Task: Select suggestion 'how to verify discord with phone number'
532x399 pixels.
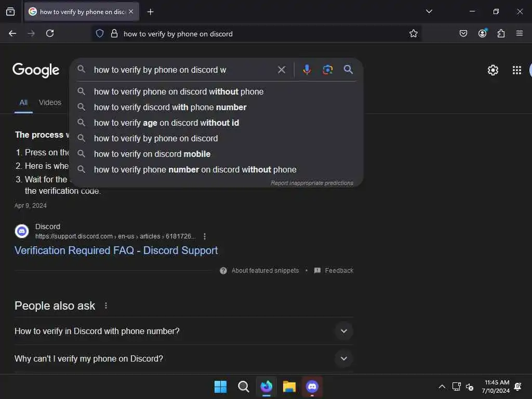Action: [216, 107]
